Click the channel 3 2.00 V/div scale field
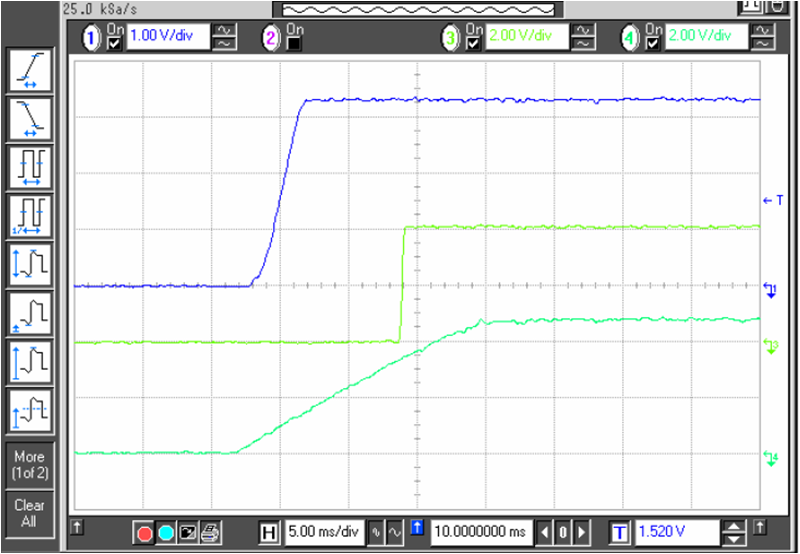 [527, 36]
